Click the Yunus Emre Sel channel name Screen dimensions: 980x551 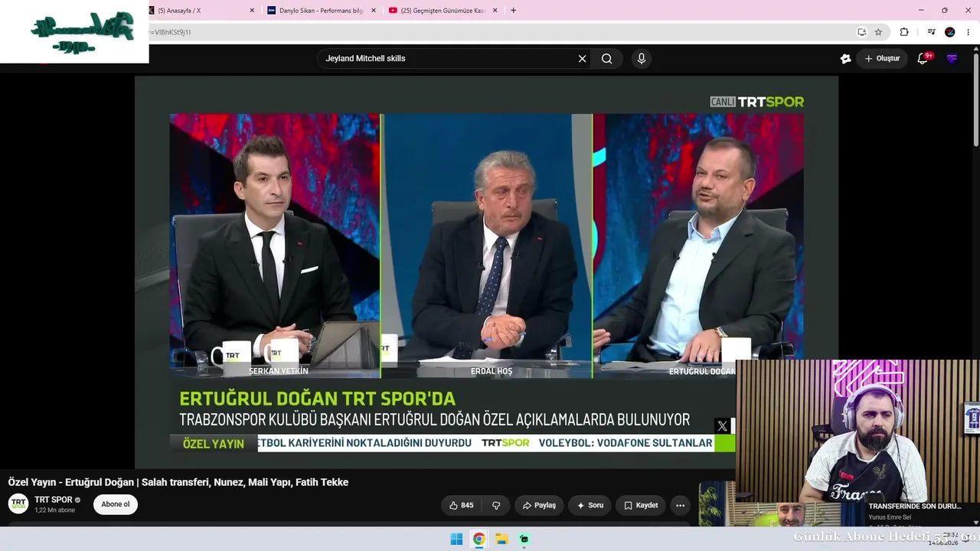(890, 517)
